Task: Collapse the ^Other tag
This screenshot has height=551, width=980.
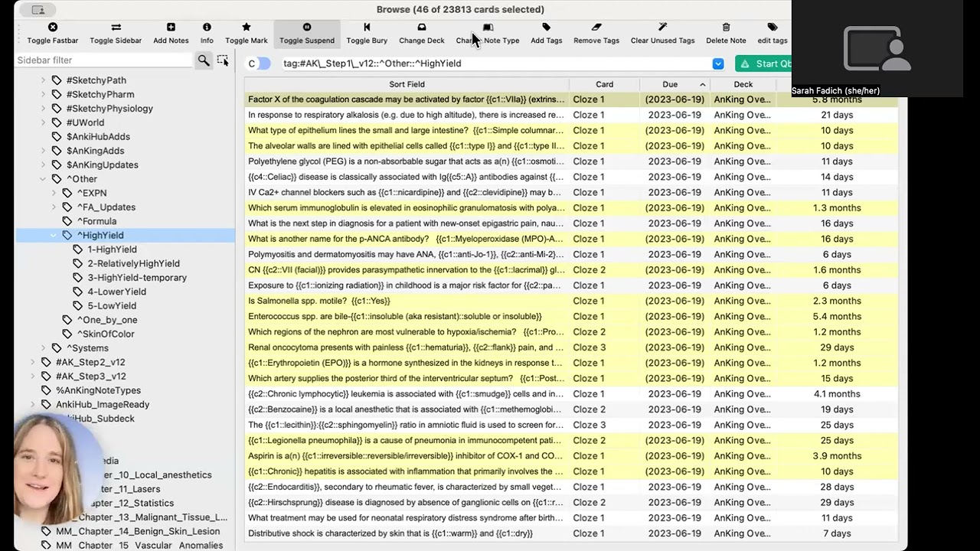Action: click(44, 179)
